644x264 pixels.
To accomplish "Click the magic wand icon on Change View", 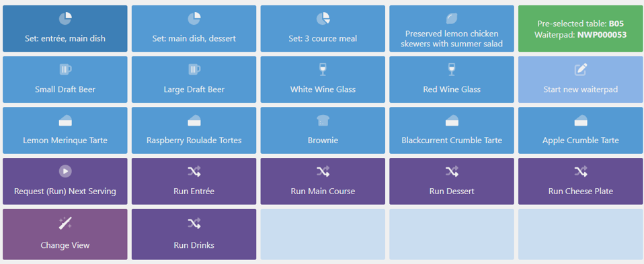I will click(65, 222).
